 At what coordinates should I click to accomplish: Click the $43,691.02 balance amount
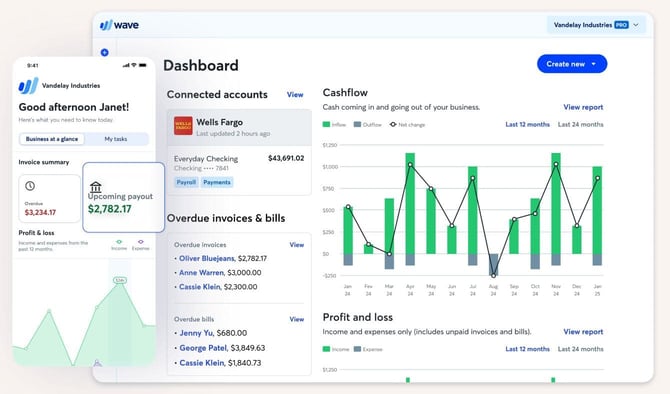(x=286, y=158)
